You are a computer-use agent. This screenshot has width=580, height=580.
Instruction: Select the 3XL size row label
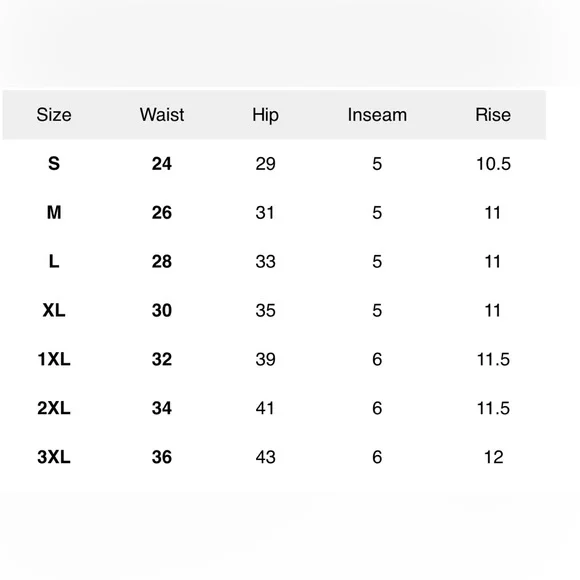[x=54, y=457]
